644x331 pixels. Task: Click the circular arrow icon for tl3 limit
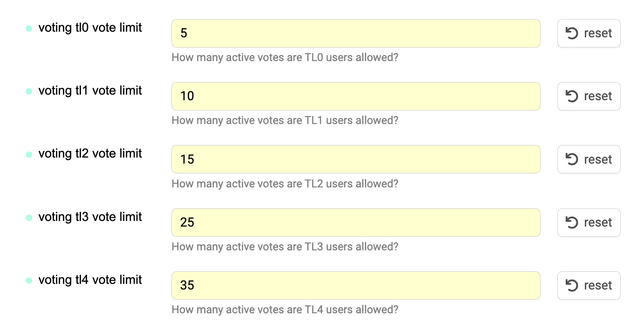point(572,222)
